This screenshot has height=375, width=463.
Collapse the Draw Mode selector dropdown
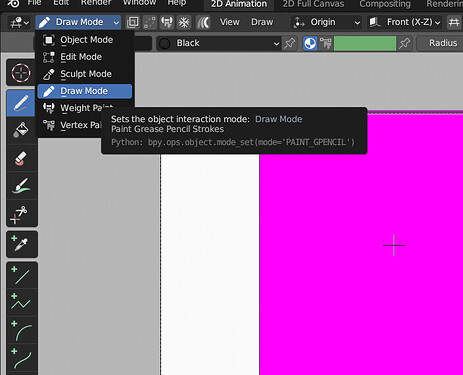pyautogui.click(x=78, y=22)
